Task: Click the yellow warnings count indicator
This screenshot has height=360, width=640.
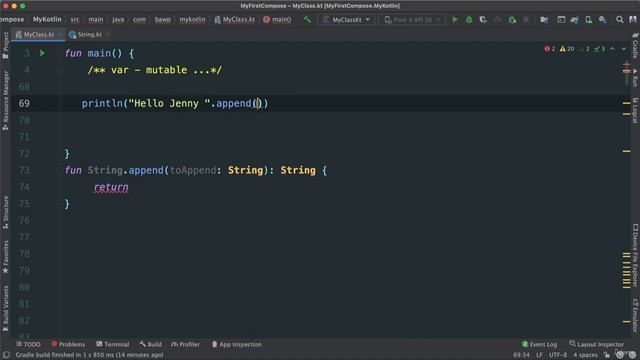Action: click(x=567, y=49)
